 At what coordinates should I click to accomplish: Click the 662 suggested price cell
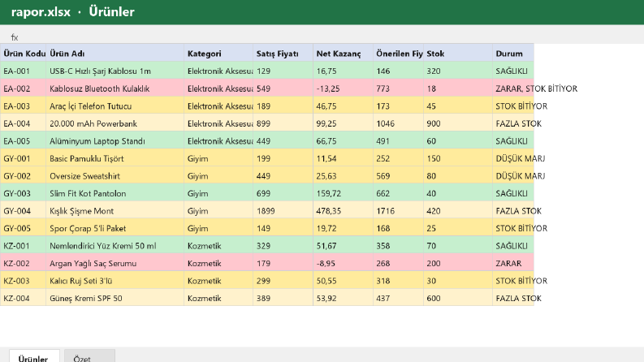coord(398,193)
